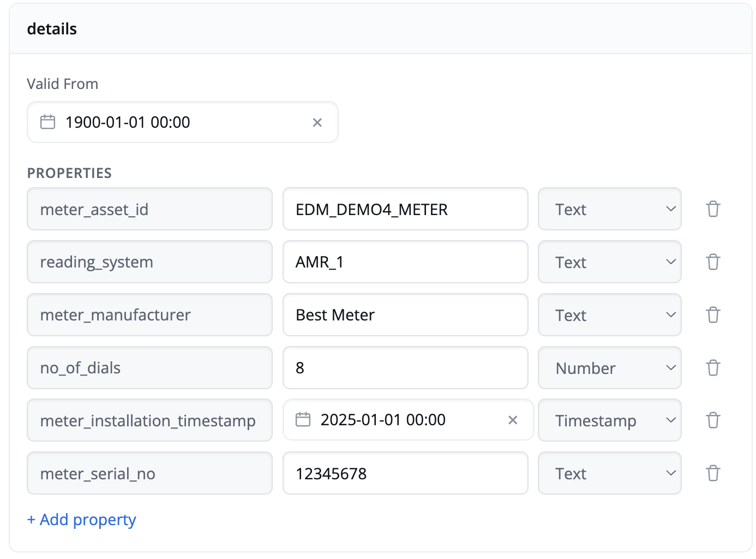The image size is (756, 559).
Task: Select the meter_installation_timestamp name field
Action: (149, 420)
